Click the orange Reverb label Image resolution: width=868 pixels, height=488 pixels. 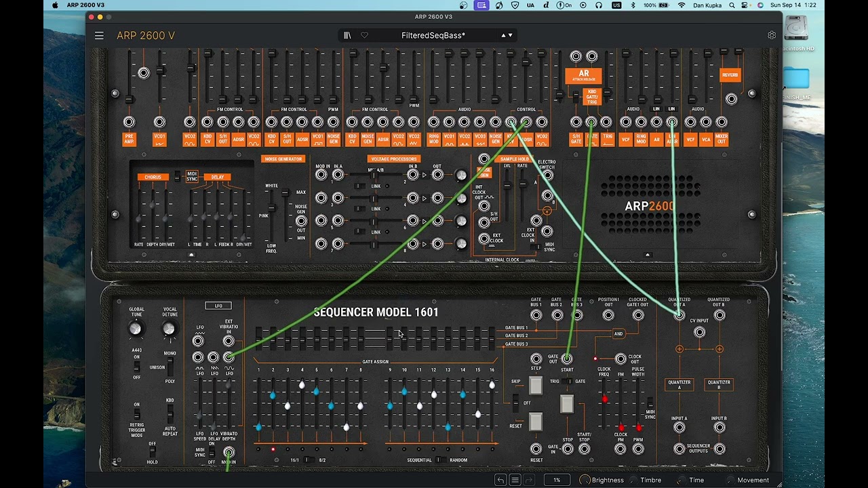click(730, 75)
